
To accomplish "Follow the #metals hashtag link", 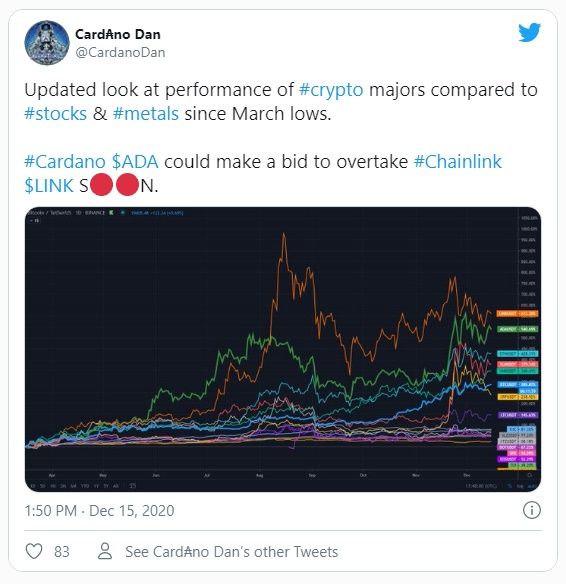I will pyautogui.click(x=146, y=114).
